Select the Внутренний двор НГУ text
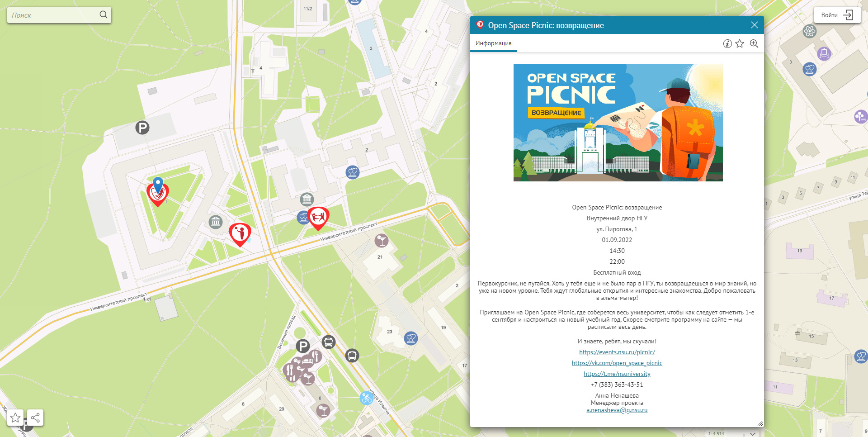Image resolution: width=868 pixels, height=437 pixels. [617, 218]
